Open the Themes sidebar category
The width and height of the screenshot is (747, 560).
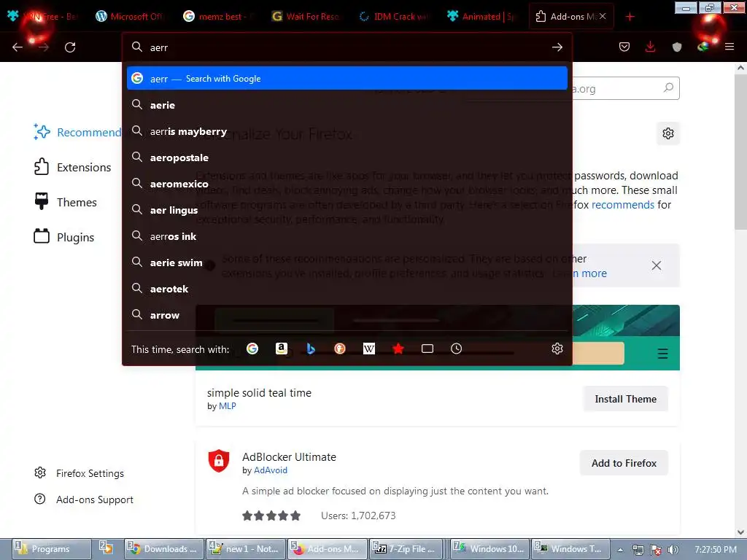[65, 202]
